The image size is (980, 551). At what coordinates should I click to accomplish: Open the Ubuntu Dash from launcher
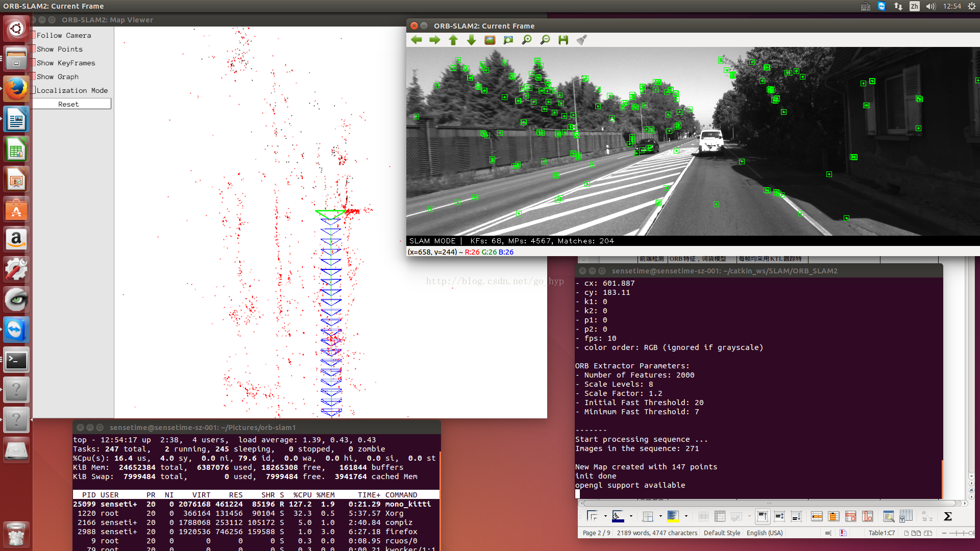16,29
